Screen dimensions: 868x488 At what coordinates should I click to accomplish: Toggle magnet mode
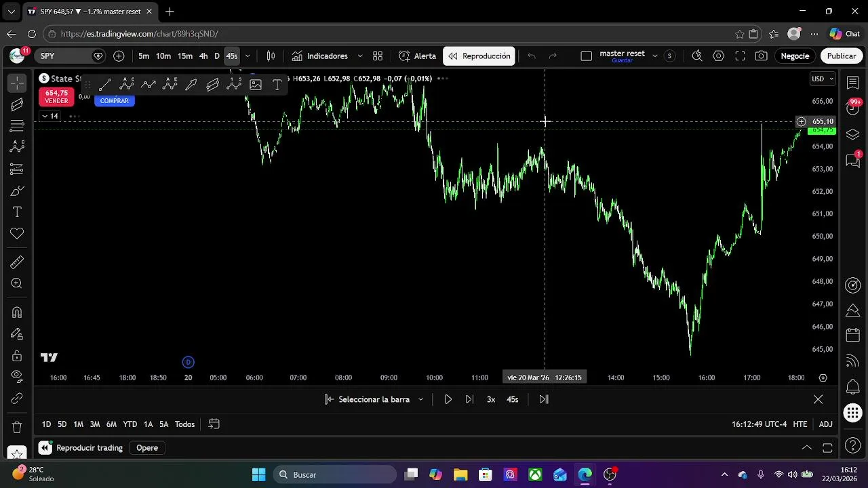click(17, 312)
